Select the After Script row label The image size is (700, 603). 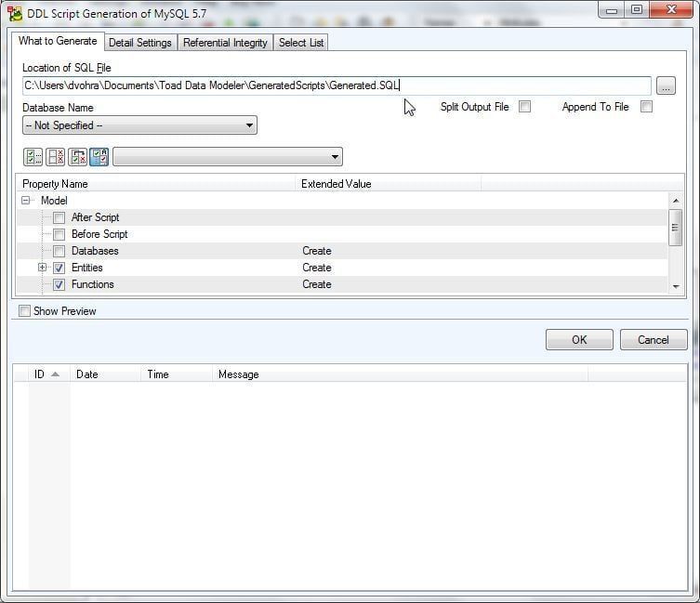[95, 217]
